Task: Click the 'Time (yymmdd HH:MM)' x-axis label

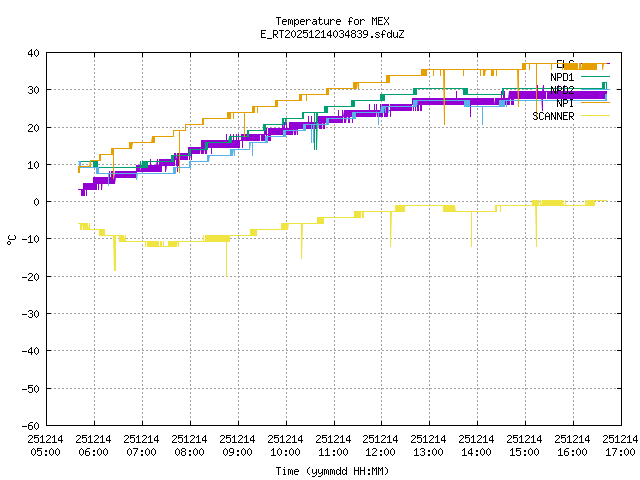Action: point(332,471)
